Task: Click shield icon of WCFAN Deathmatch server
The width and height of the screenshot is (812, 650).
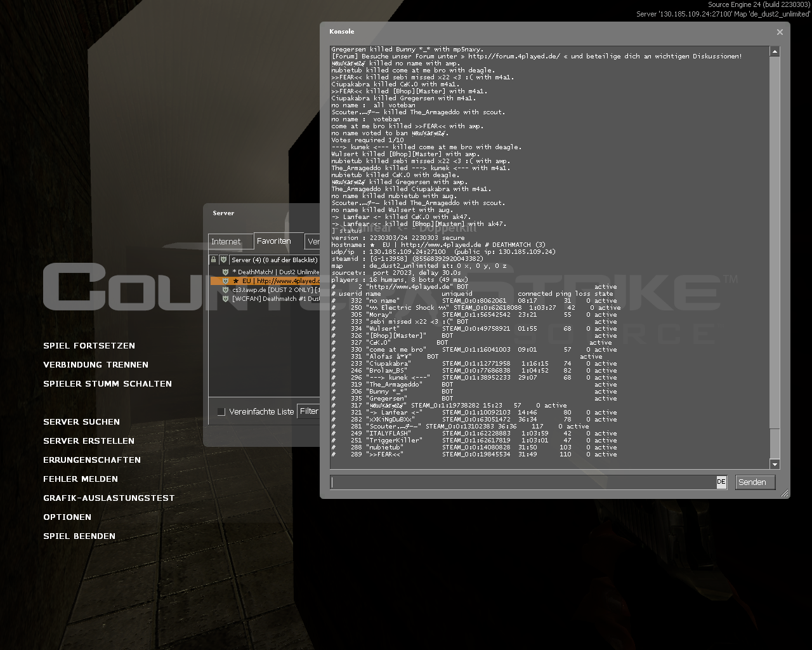Action: 225,299
